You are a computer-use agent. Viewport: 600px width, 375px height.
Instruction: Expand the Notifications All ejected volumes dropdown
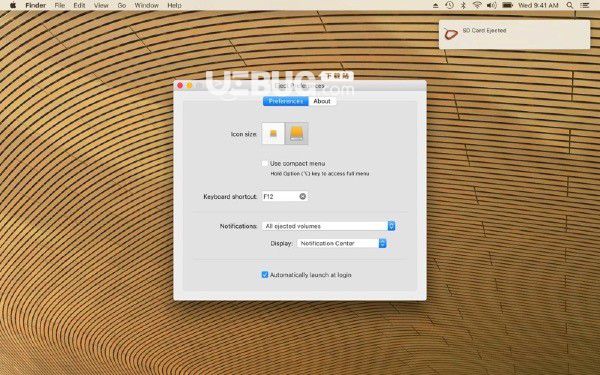tap(329, 226)
